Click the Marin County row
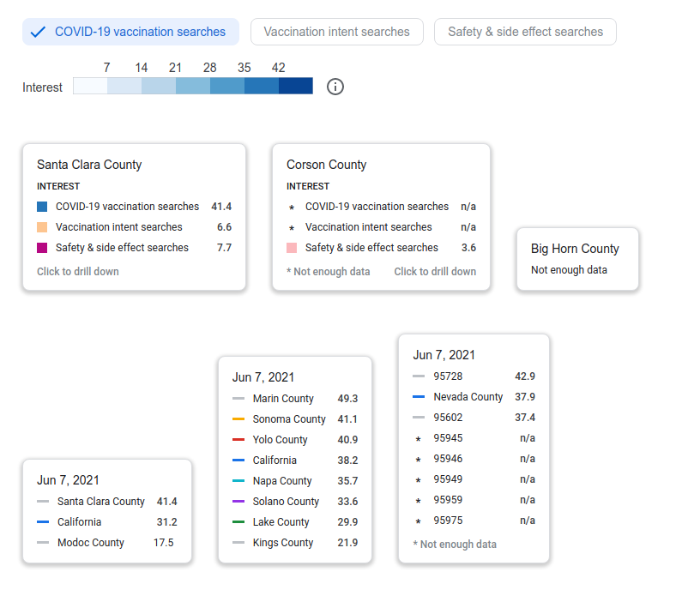700x602 pixels. point(295,399)
